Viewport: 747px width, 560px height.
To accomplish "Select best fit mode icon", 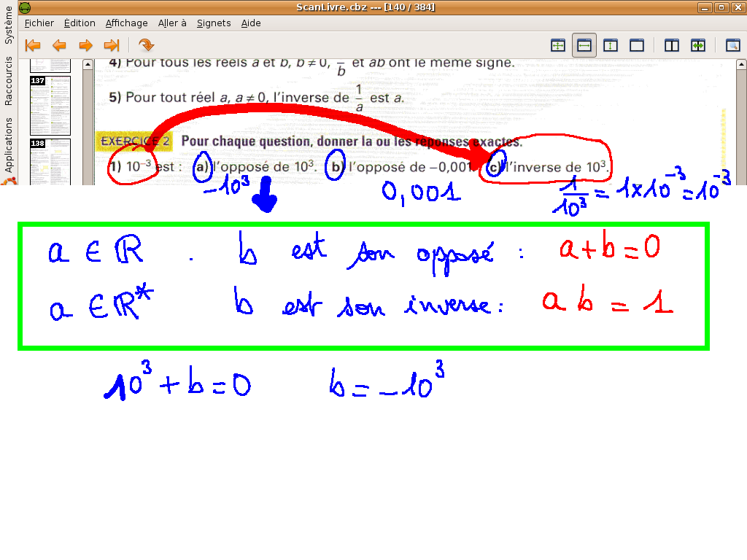I will tap(558, 45).
